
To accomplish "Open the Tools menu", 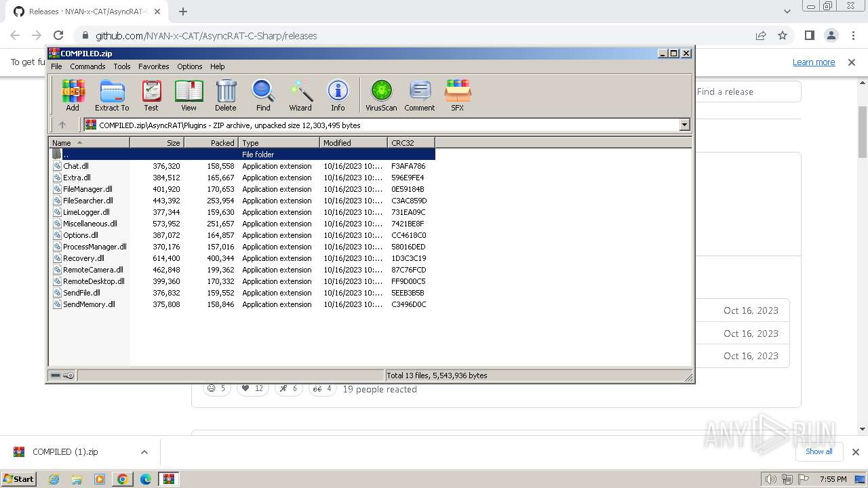I will 122,66.
